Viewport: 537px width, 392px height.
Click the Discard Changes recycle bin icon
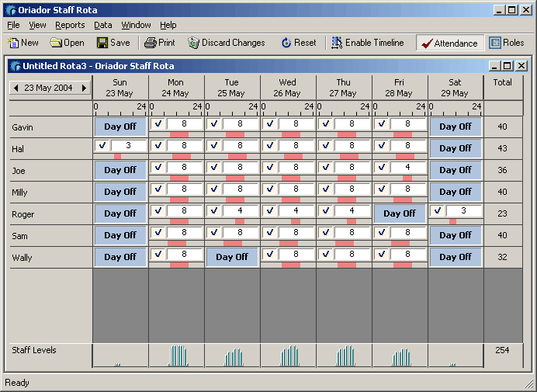(193, 43)
